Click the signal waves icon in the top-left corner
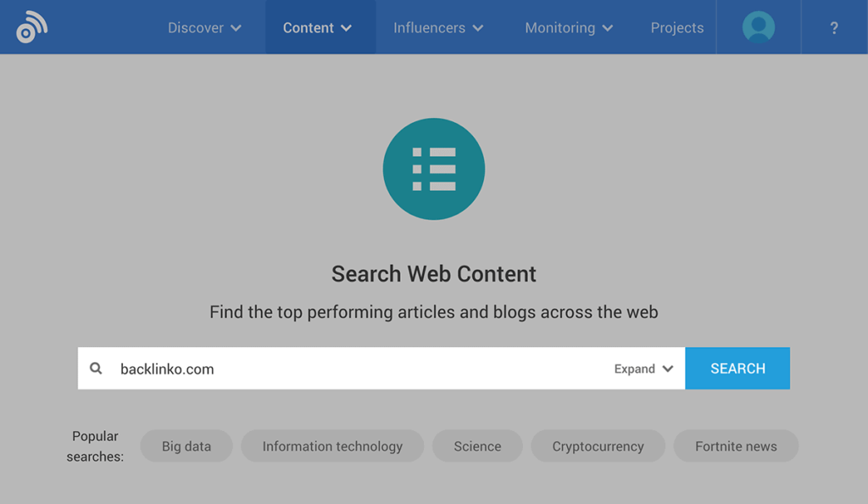Viewport: 868px width, 504px height. pos(30,26)
